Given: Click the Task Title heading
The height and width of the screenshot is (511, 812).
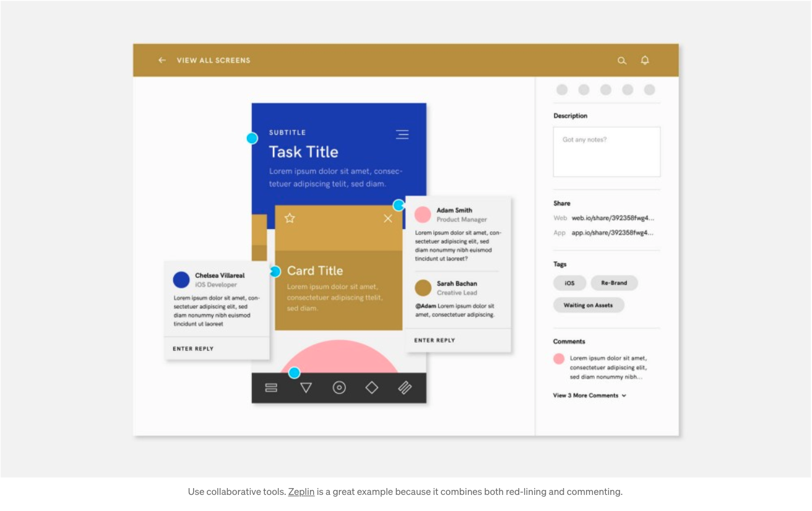Looking at the screenshot, I should 303,152.
